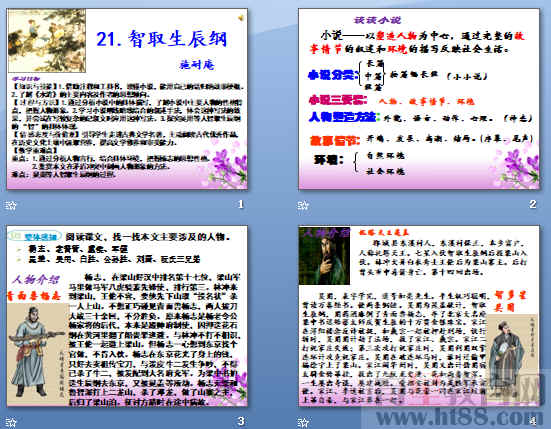
Task: Click the 整体感知 badge icon on slide 3
Action: pyautogui.click(x=34, y=236)
